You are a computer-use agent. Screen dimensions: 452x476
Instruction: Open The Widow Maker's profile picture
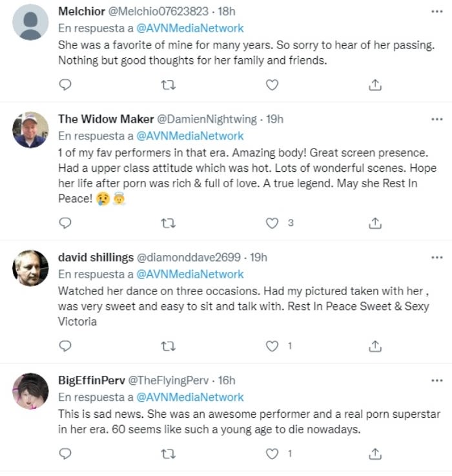tap(30, 130)
